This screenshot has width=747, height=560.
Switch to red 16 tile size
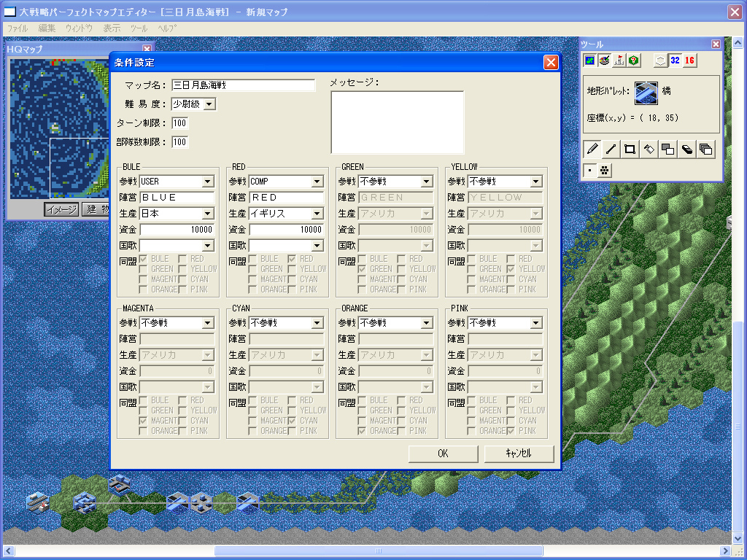(x=689, y=61)
